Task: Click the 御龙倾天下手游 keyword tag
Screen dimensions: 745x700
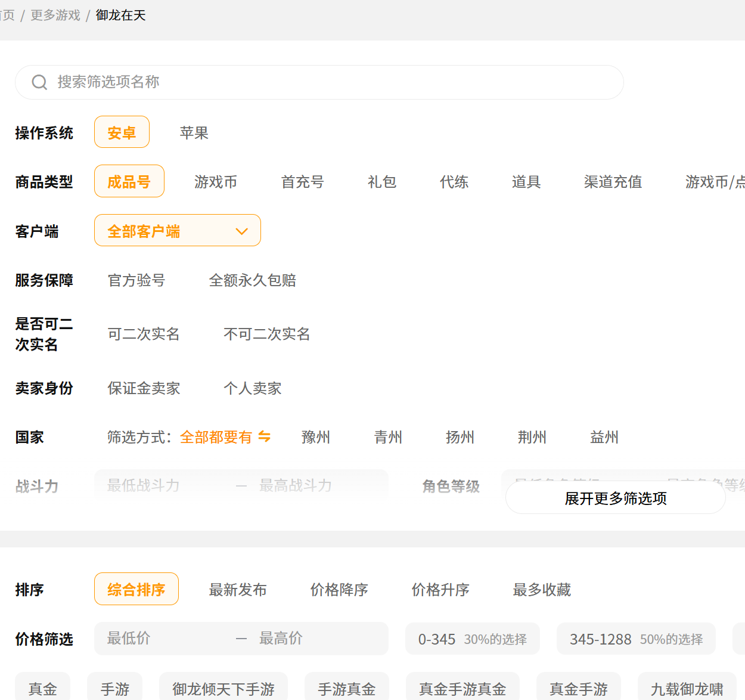Action: click(x=223, y=689)
